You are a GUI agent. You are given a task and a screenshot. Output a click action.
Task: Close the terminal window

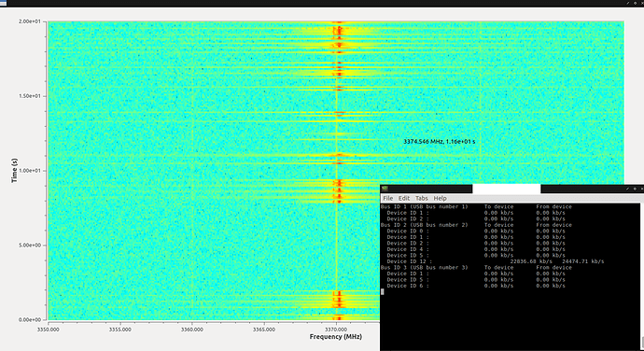(642, 189)
